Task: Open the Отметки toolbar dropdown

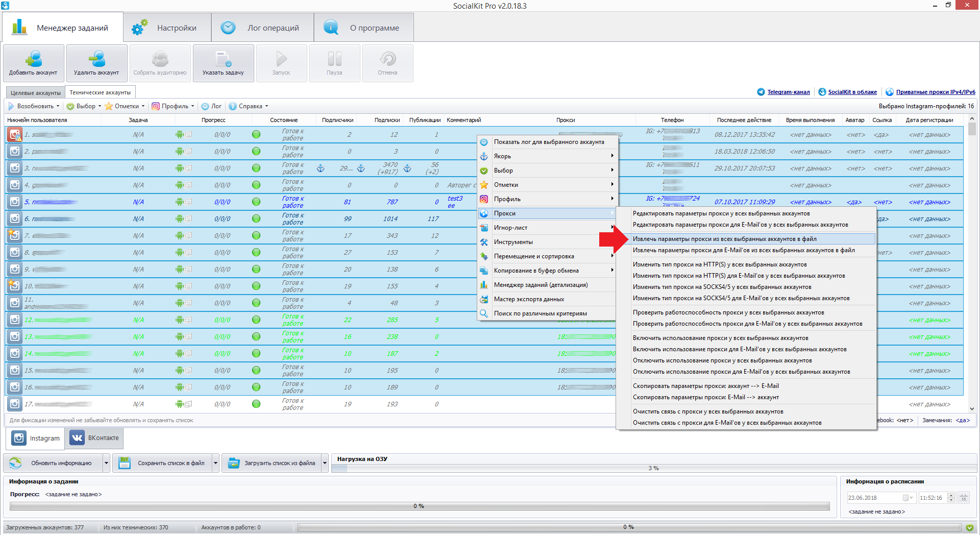Action: pos(143,106)
